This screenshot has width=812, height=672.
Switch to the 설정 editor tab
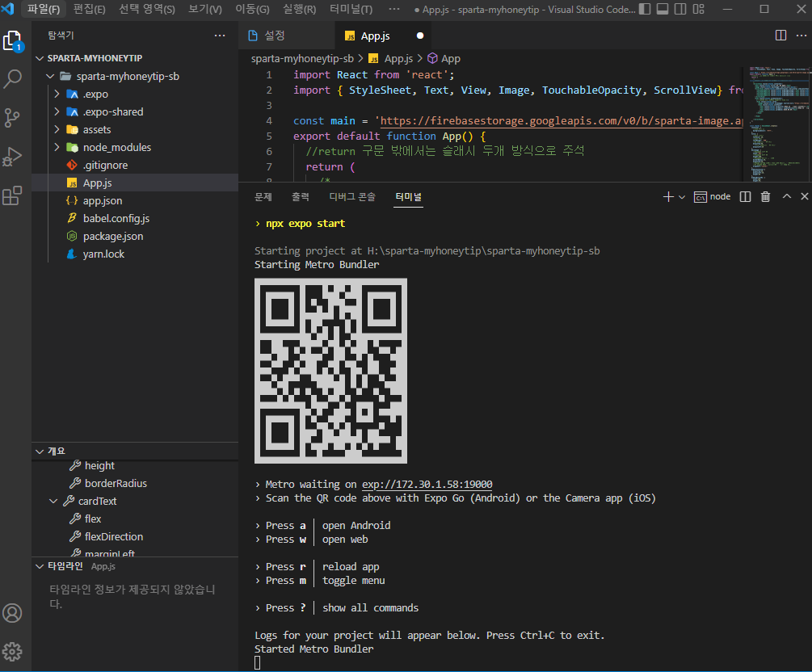click(287, 36)
